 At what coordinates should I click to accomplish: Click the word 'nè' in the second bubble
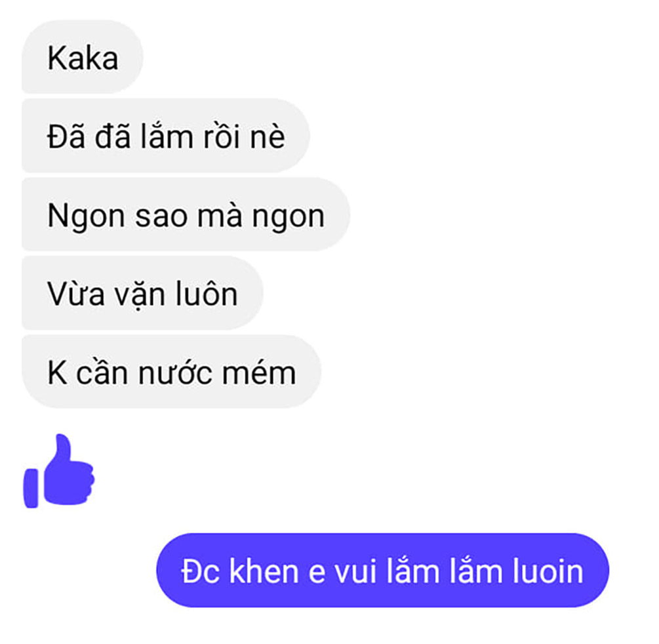(268, 136)
